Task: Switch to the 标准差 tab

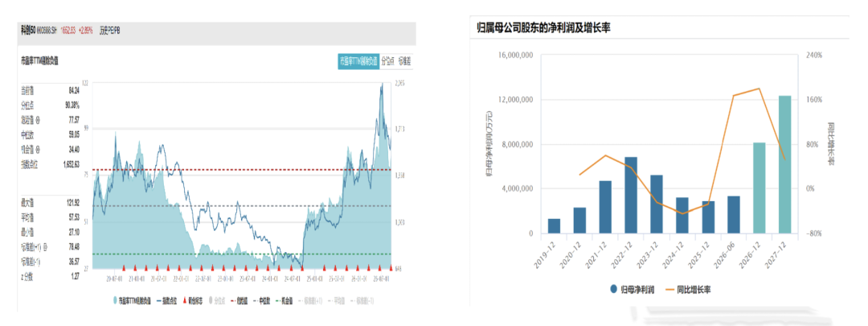Action: tap(405, 61)
